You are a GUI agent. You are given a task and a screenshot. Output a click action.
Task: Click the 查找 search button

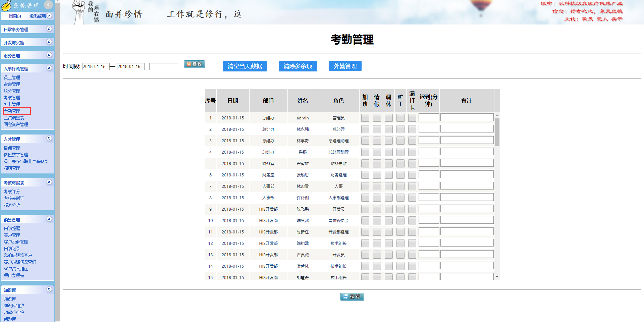click(x=194, y=64)
